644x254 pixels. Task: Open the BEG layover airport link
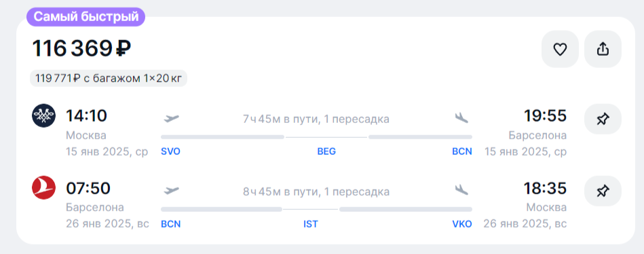[326, 151]
